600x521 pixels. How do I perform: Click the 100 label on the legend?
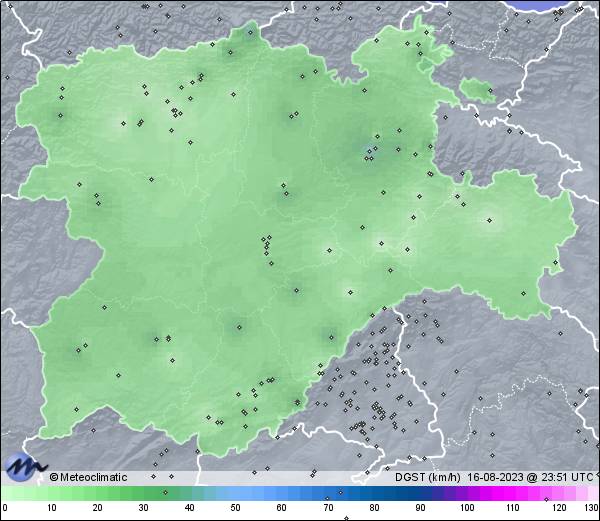[x=467, y=508]
